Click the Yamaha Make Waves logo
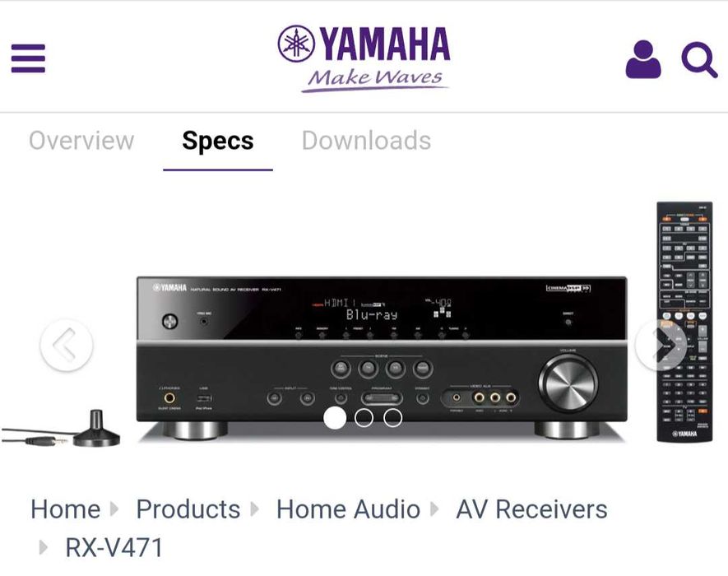This screenshot has height=576, width=728. (x=364, y=58)
